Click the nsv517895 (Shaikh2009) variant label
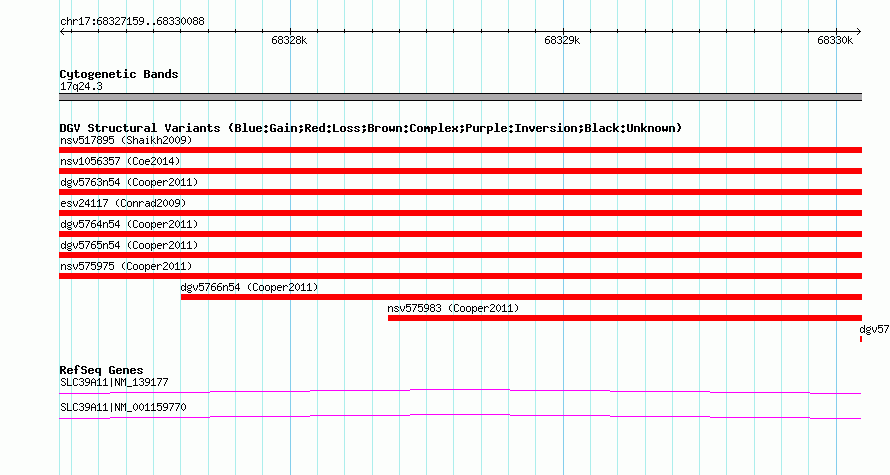 click(x=126, y=140)
